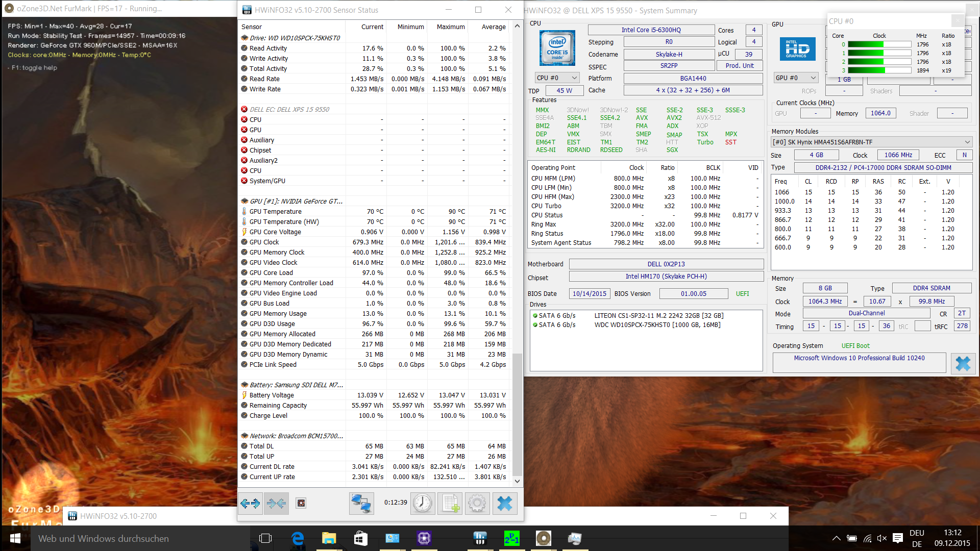Viewport: 980px width, 551px height.
Task: Open Windows Start menu
Action: pyautogui.click(x=15, y=538)
